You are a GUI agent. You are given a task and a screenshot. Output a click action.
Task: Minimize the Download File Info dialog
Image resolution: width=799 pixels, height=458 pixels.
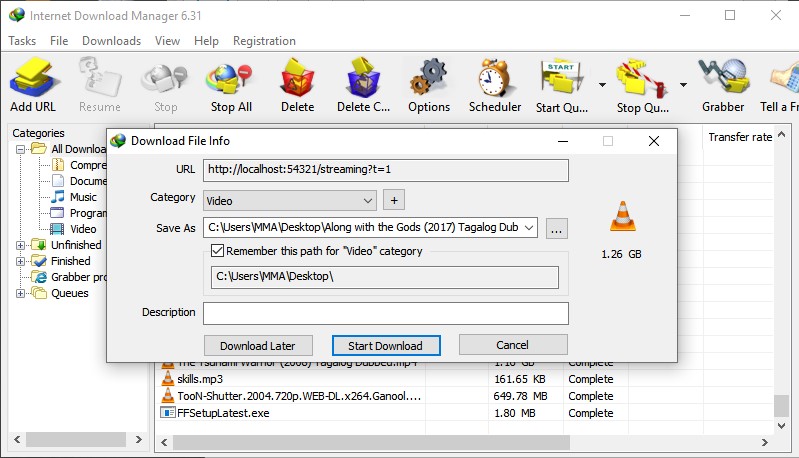(x=563, y=141)
